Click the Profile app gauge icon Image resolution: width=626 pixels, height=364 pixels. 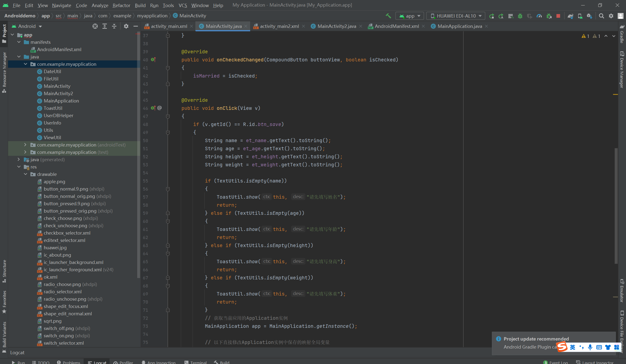[539, 16]
